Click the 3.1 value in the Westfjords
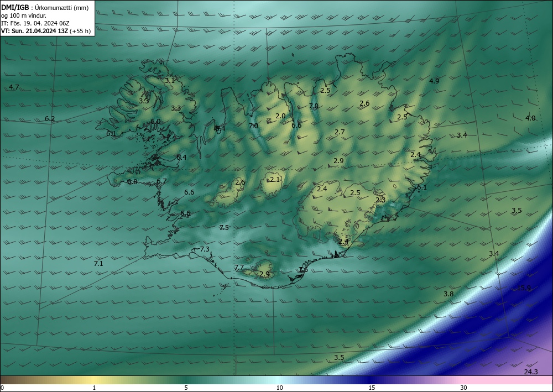The height and width of the screenshot is (392, 553). pyautogui.click(x=170, y=80)
